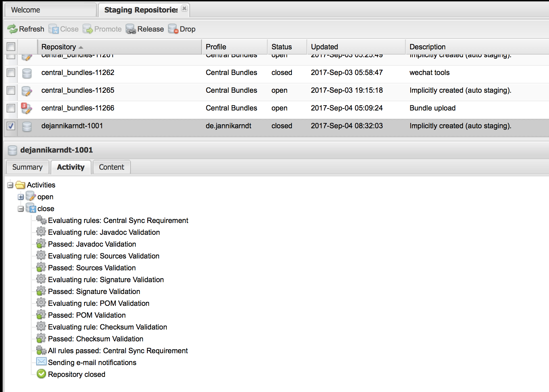This screenshot has height=392, width=549.
Task: Click passed icon for Sources Validation
Action: coord(41,267)
